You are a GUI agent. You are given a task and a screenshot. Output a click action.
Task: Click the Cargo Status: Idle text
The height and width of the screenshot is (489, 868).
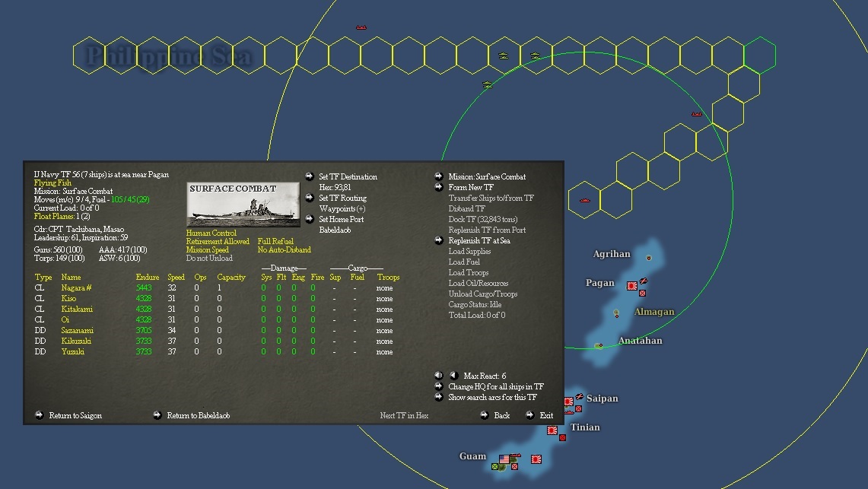coord(475,304)
